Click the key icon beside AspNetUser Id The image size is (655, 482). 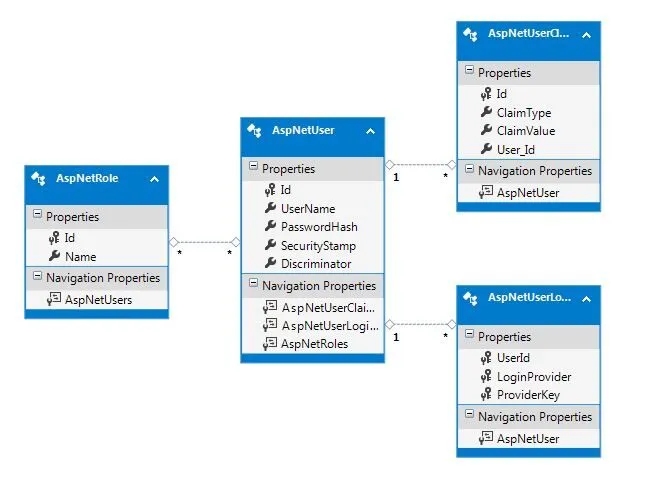[270, 190]
